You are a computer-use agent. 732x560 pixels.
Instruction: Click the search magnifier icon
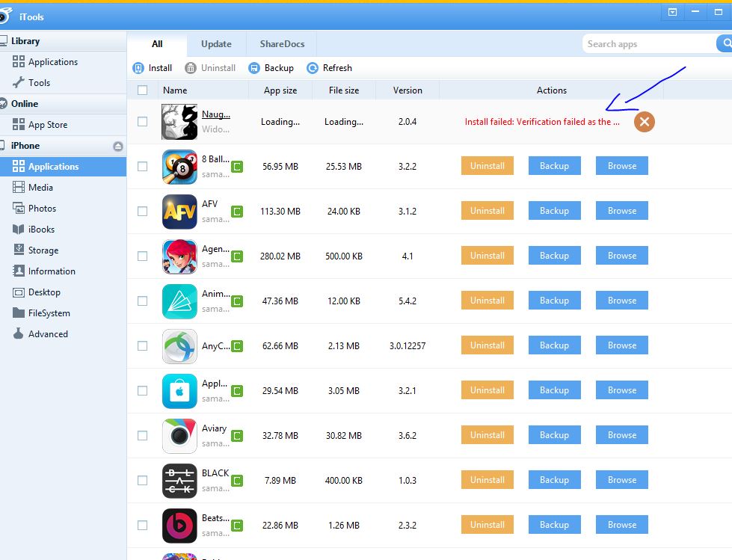(724, 44)
